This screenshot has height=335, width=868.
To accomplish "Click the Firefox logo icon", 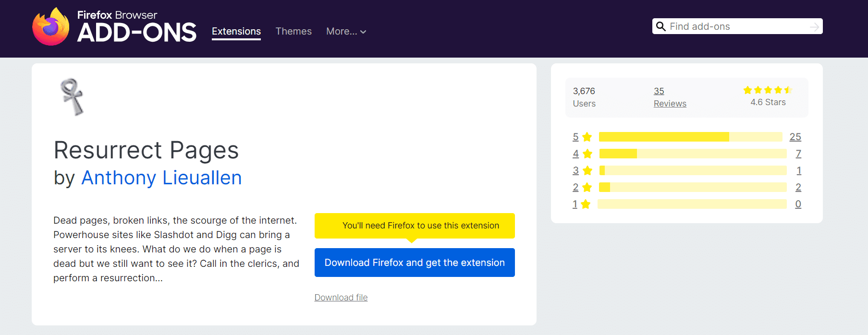I will (x=50, y=27).
